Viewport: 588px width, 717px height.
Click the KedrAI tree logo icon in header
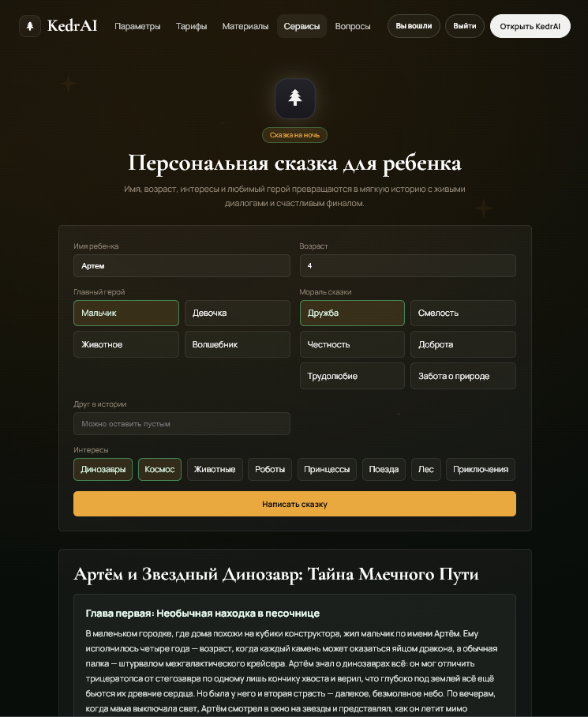click(x=30, y=26)
